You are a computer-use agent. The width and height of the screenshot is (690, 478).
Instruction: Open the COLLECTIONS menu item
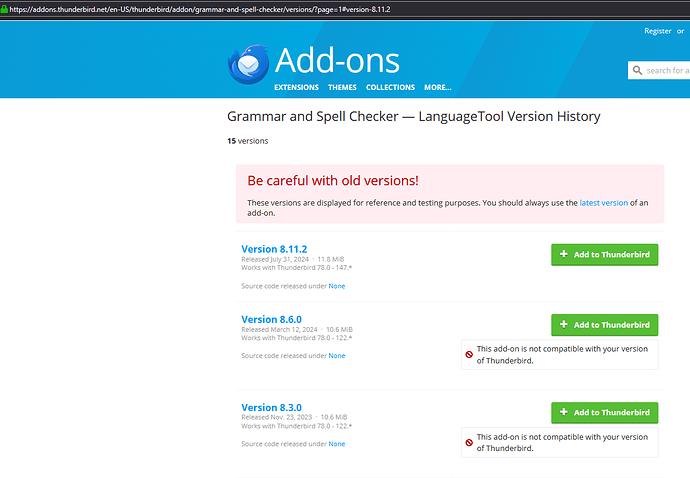coord(390,87)
